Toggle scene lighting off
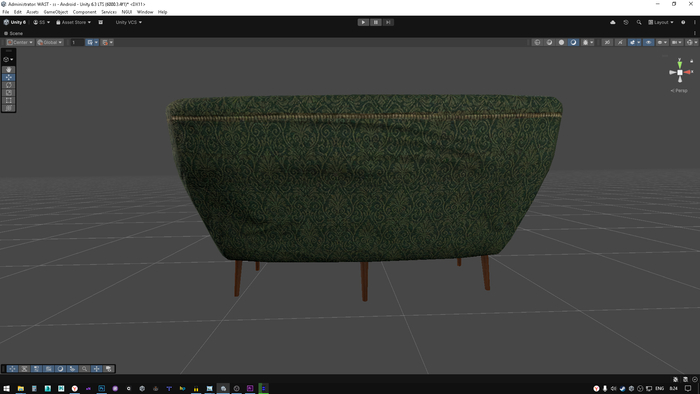Image resolution: width=700 pixels, height=394 pixels. tap(620, 42)
